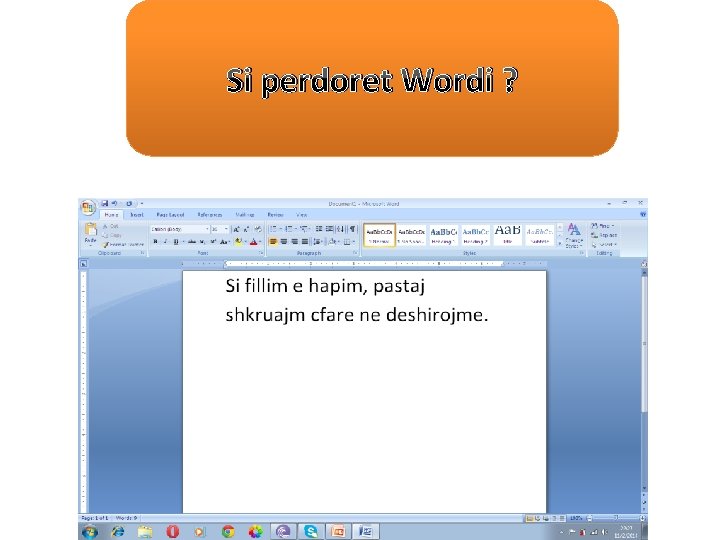Screen dimensions: 720x540
Task: Toggle show paragraph marks
Action: 352,229
